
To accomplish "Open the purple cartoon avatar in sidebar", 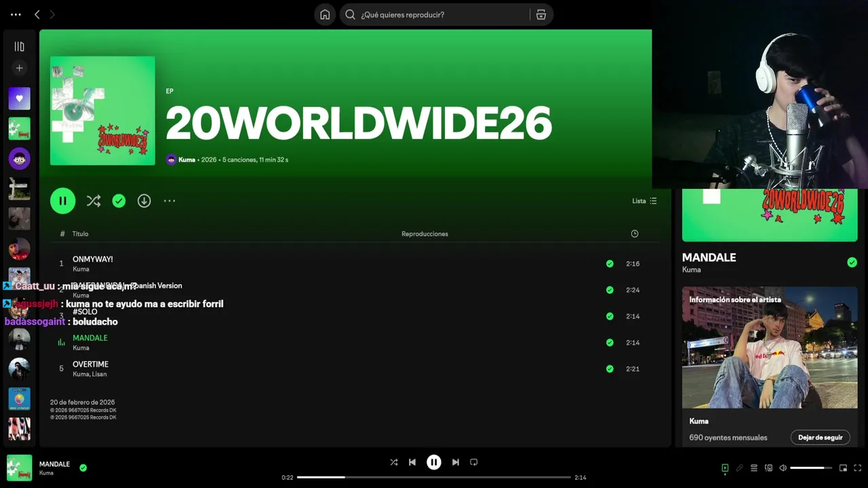I will coord(19,159).
